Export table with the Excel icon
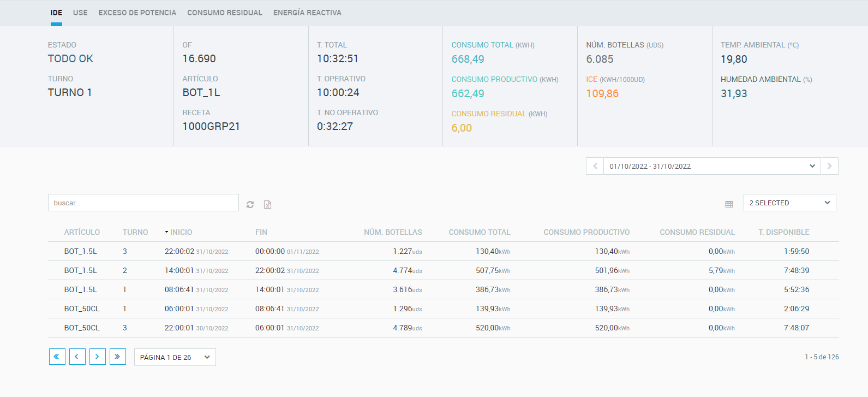The height and width of the screenshot is (397, 868). 267,204
